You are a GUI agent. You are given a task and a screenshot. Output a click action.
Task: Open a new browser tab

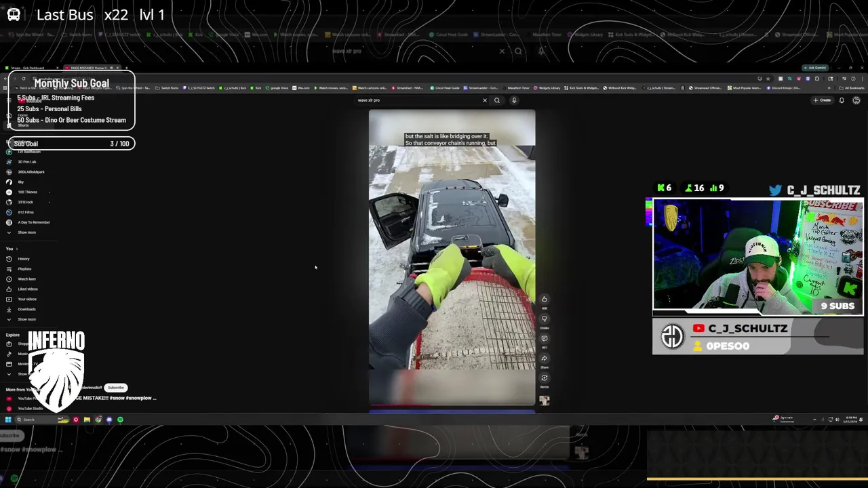coord(126,68)
